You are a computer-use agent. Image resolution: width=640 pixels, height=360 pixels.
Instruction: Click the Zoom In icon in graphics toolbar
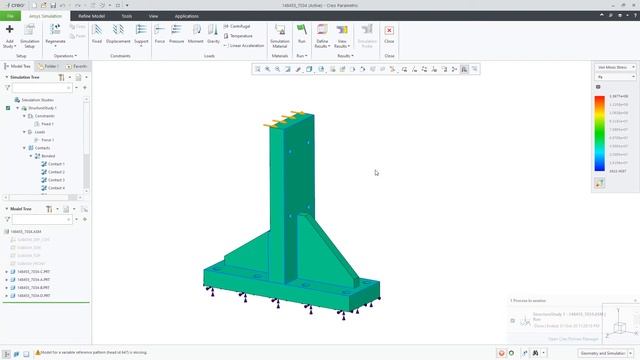[268, 69]
